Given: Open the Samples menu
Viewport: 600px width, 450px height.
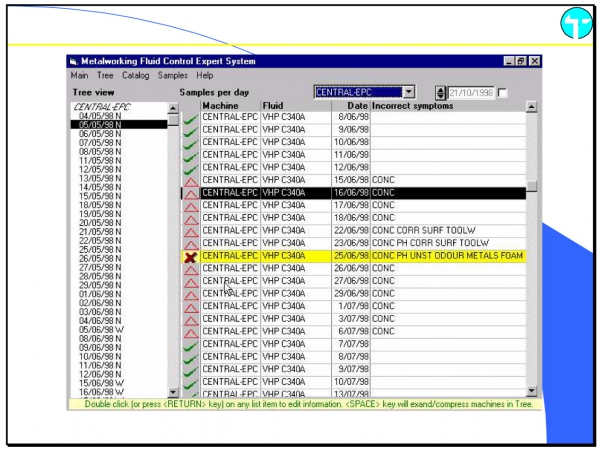Looking at the screenshot, I should 173,76.
